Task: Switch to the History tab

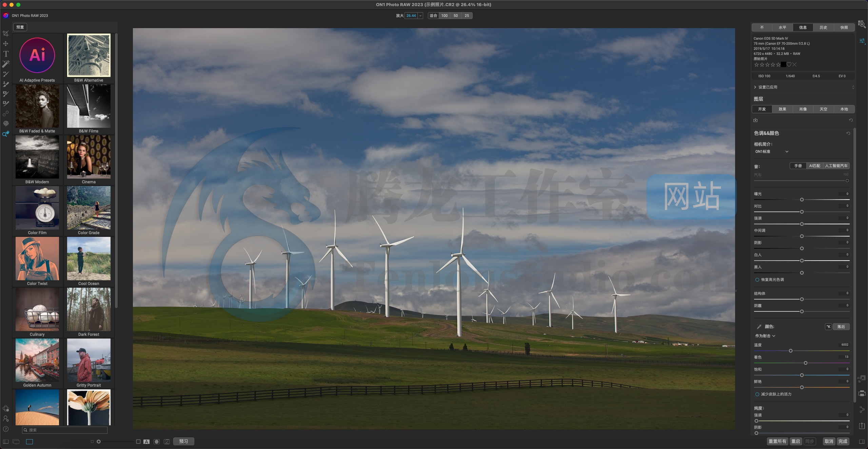Action: point(824,27)
